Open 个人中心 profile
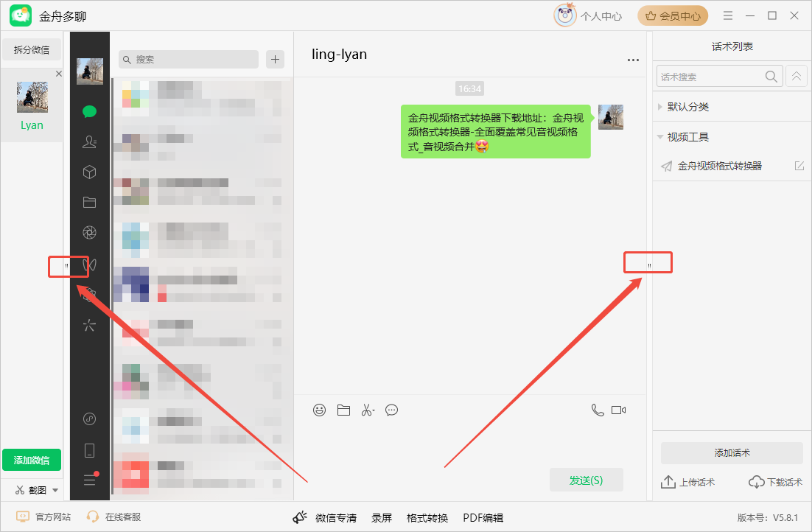 coord(588,16)
